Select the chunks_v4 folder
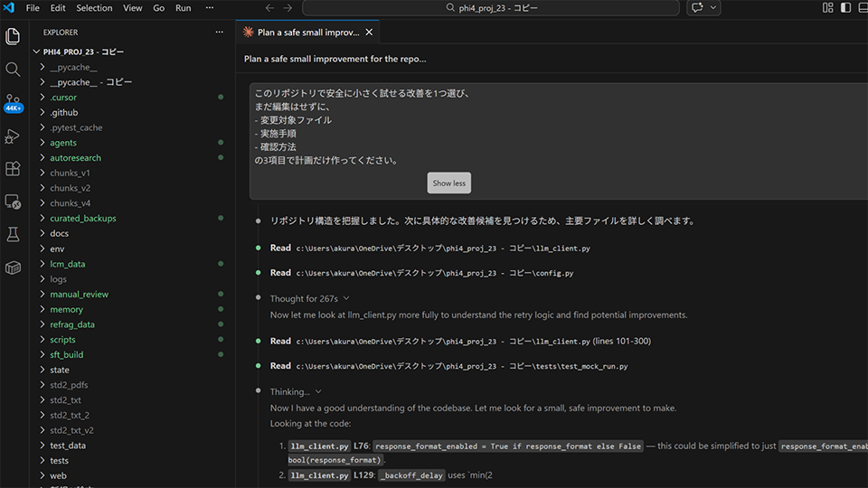Screen dimensions: 868x488 (70, 203)
